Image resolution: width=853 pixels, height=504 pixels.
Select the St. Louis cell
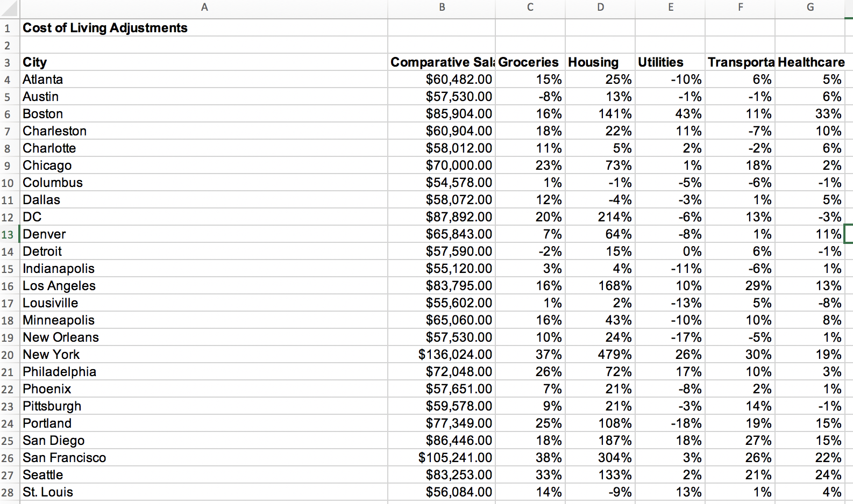click(x=204, y=492)
